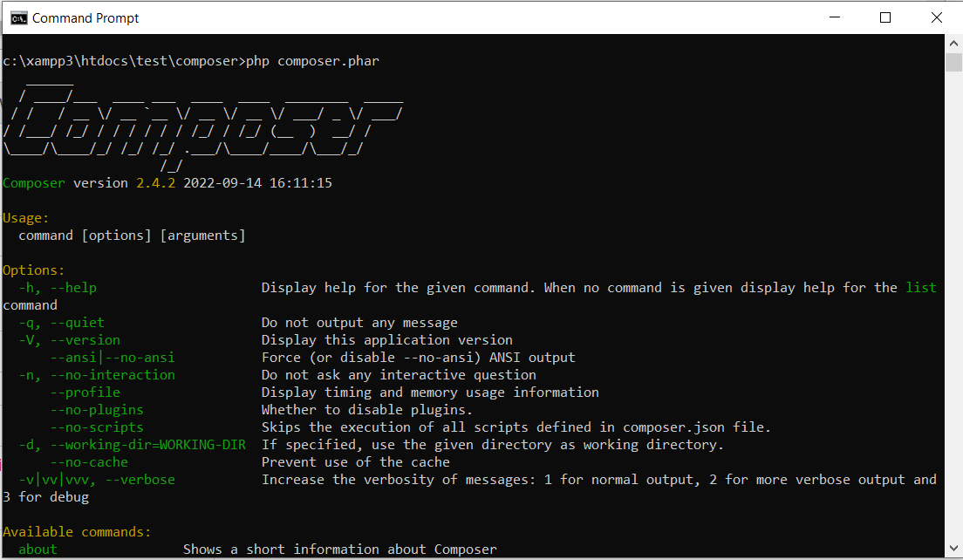Maximize the Command Prompt window
Image resolution: width=963 pixels, height=560 pixels.
[885, 17]
